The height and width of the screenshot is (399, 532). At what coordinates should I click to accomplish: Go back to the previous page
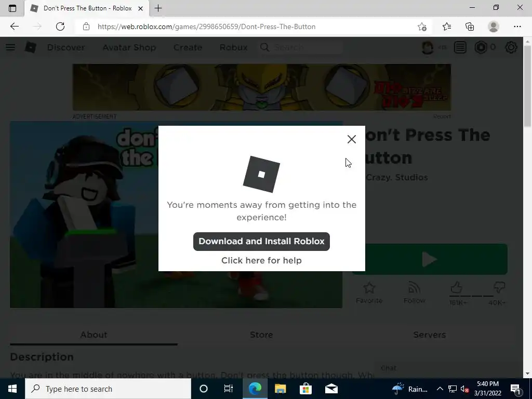[x=14, y=26]
